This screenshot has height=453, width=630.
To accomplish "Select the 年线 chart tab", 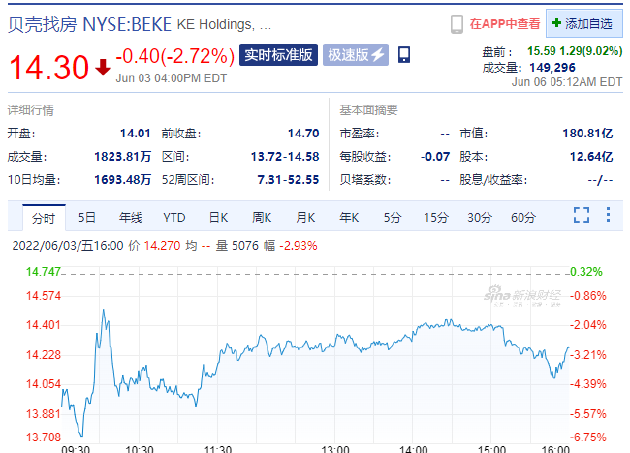I will (131, 218).
